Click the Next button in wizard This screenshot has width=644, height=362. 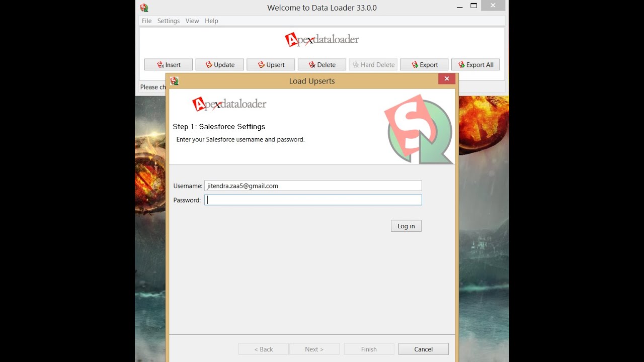click(314, 349)
